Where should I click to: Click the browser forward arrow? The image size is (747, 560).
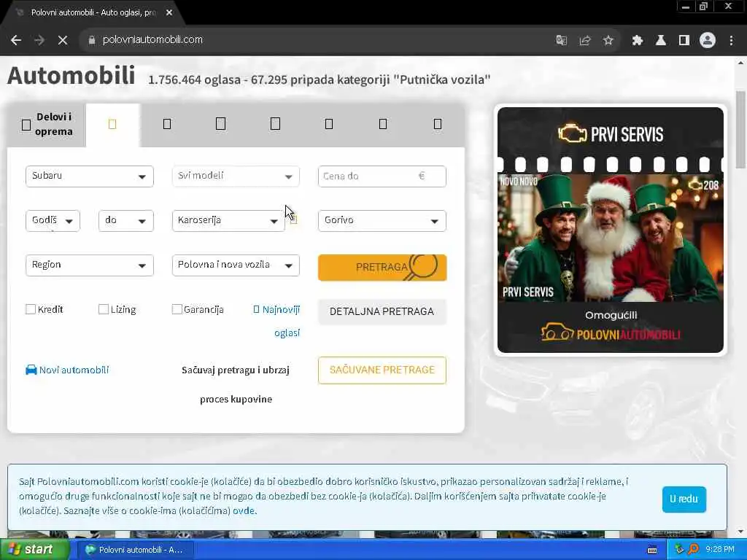(x=39, y=40)
